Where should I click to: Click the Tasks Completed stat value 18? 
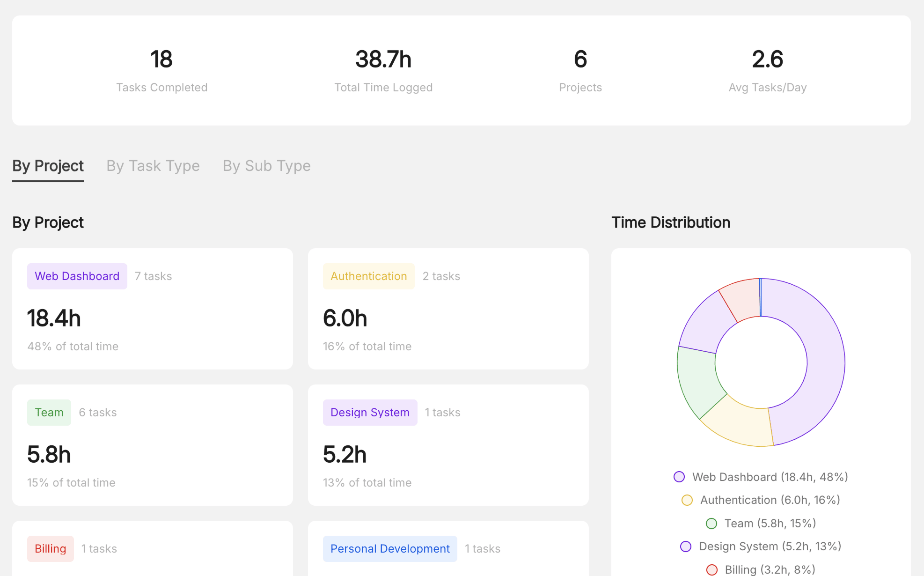click(162, 59)
